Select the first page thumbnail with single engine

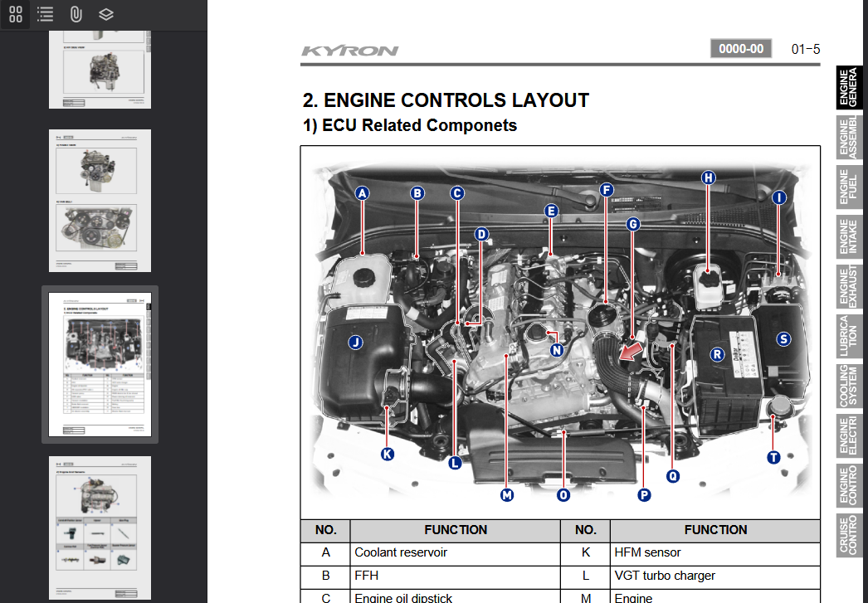(x=100, y=70)
